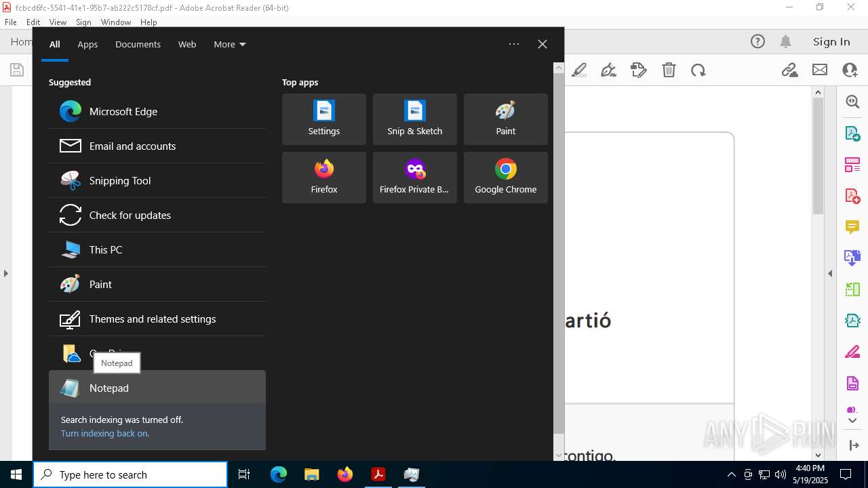Open Paint from the suggested list
This screenshot has height=488, width=868.
[x=157, y=285]
